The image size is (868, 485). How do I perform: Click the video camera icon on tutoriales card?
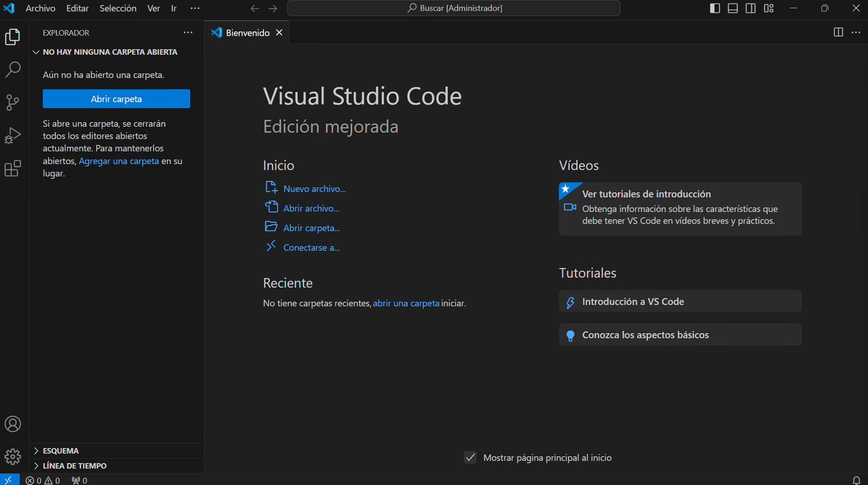click(570, 207)
